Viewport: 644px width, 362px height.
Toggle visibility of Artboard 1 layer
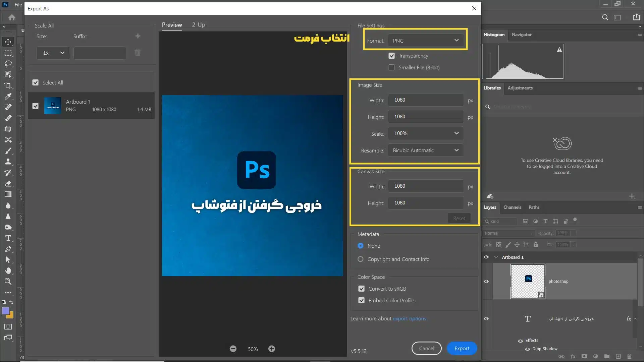(486, 257)
